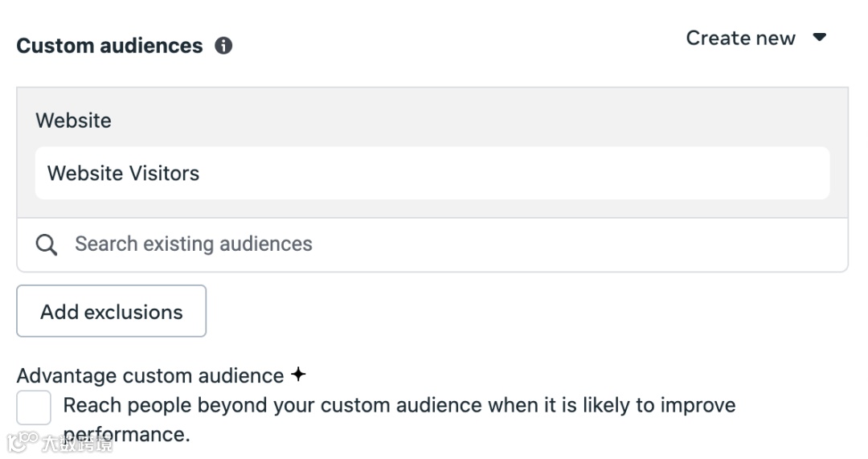The height and width of the screenshot is (459, 868).
Task: Click the Website section label
Action: click(x=73, y=121)
